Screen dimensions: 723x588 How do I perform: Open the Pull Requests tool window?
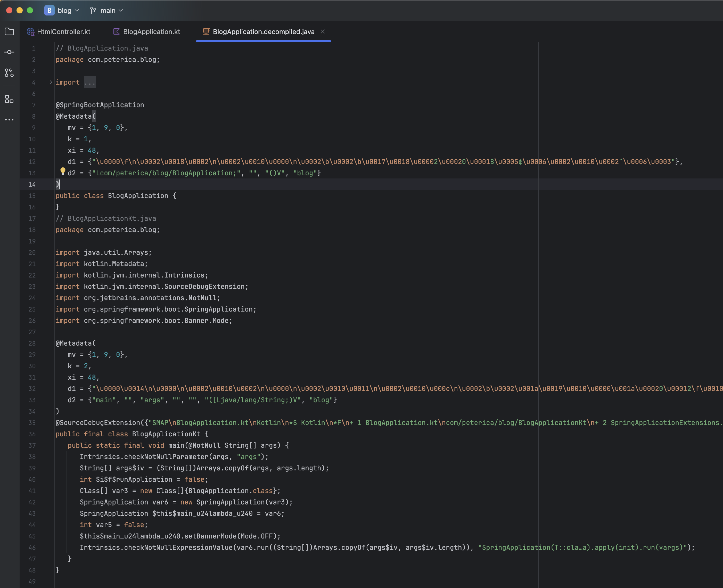click(x=9, y=72)
